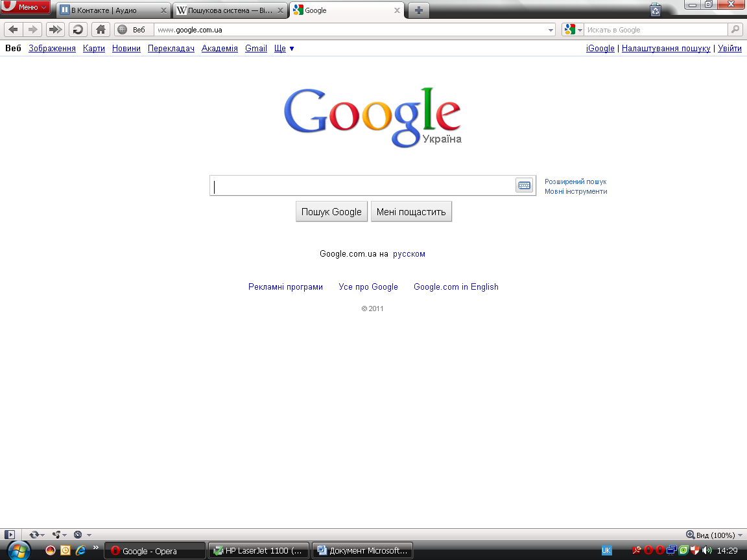The width and height of the screenshot is (747, 560).
Task: Open the Розширений пошук link
Action: click(x=576, y=181)
